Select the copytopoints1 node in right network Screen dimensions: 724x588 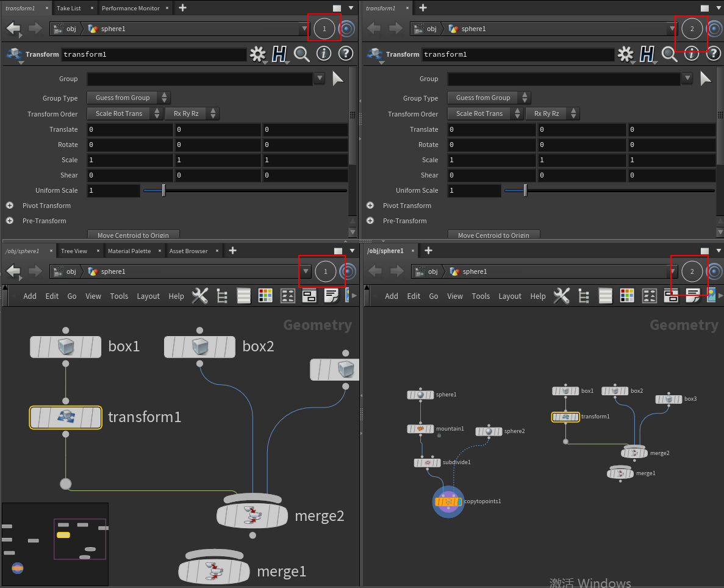448,501
